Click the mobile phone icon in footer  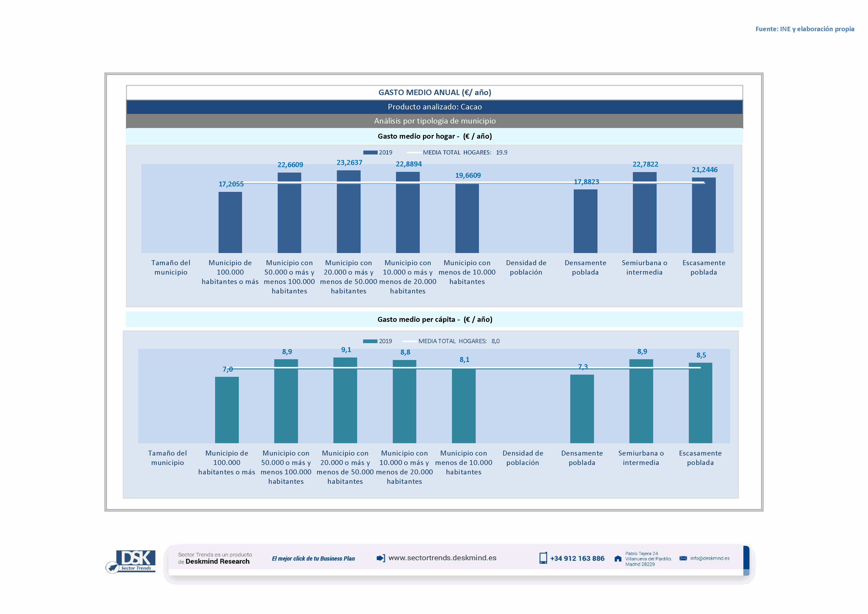point(543,558)
